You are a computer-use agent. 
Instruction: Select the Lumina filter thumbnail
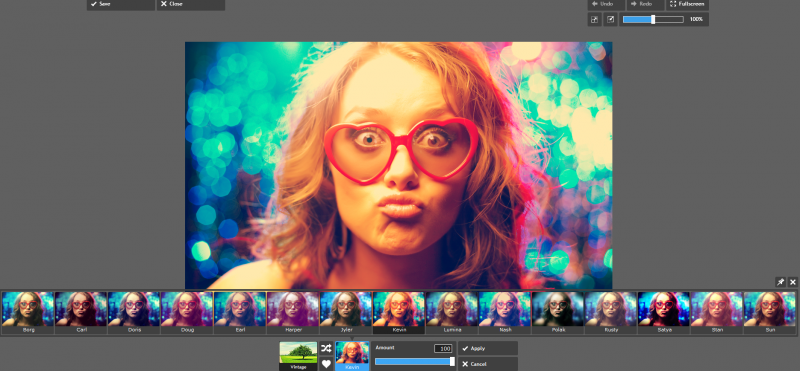tap(452, 313)
